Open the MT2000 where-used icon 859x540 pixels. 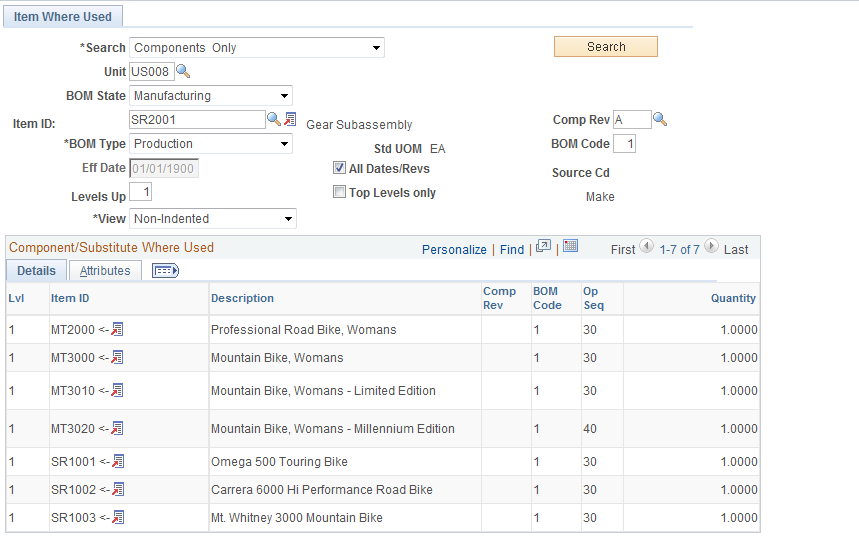[x=117, y=329]
